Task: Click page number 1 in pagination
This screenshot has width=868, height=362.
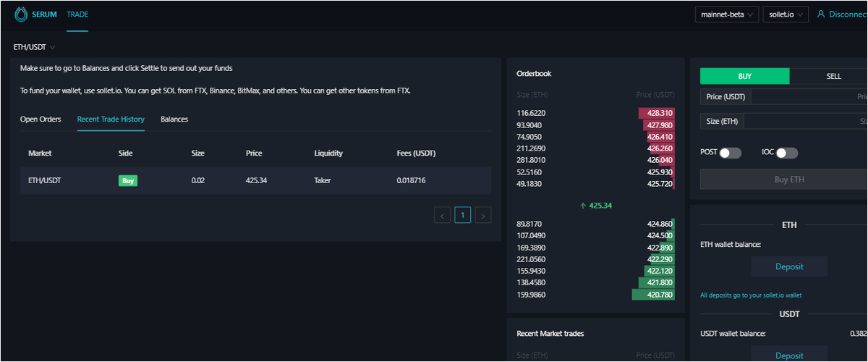Action: [463, 214]
